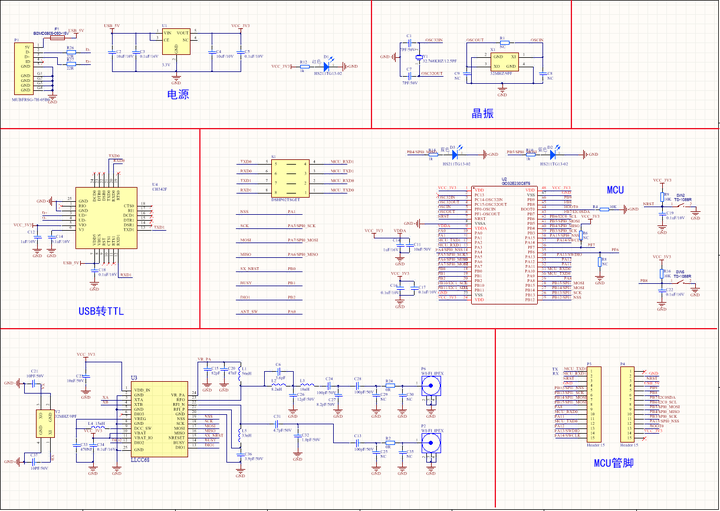Click the USB转TTL section title

101,312
